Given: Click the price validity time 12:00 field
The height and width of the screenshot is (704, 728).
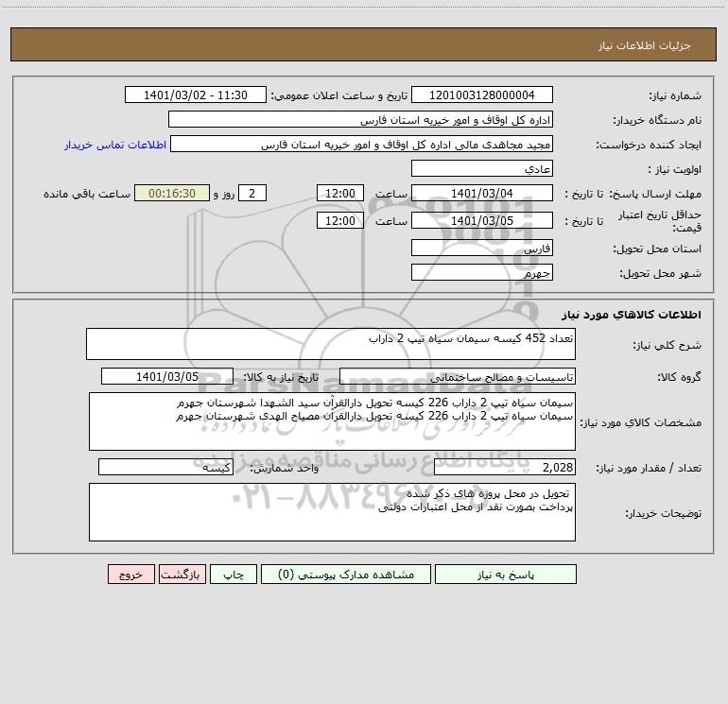Looking at the screenshot, I should coord(339,220).
